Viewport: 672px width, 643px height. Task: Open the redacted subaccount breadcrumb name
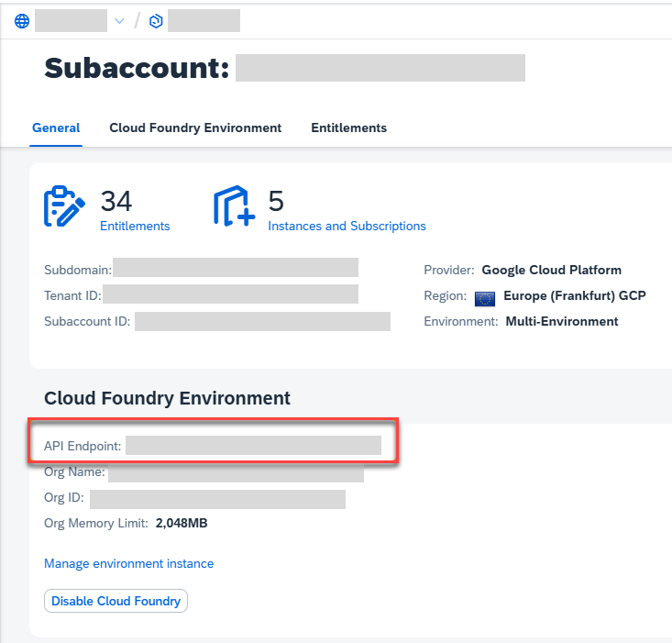tap(204, 20)
